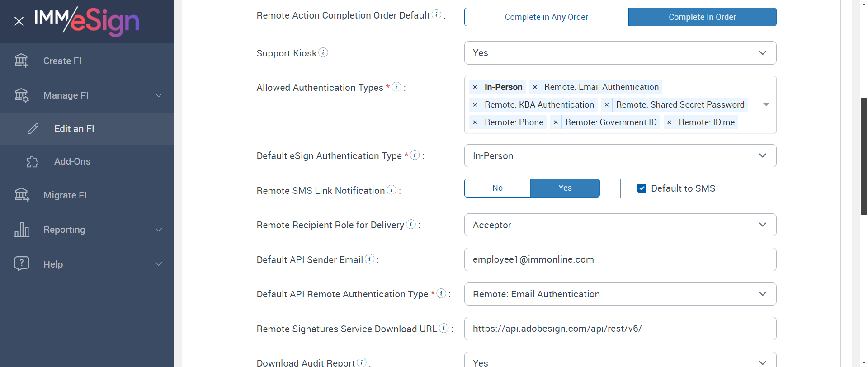Click the Create FI bank icon
This screenshot has height=367, width=868.
coord(21,61)
